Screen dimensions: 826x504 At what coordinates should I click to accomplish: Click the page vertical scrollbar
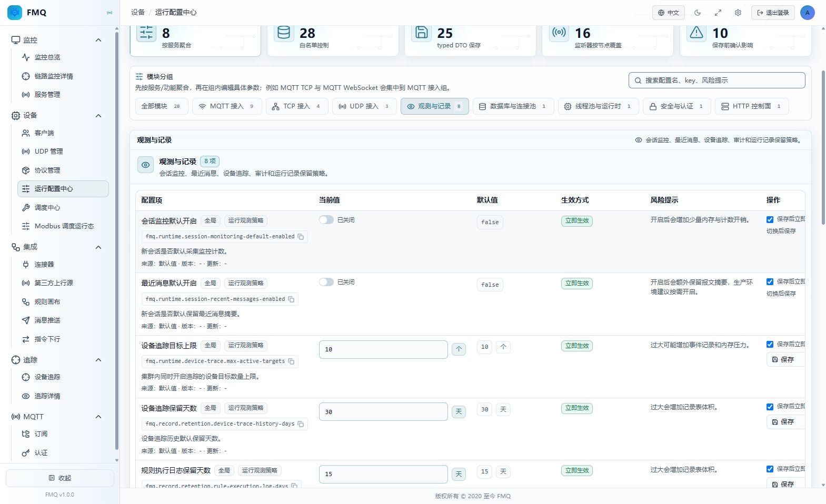[x=823, y=147]
